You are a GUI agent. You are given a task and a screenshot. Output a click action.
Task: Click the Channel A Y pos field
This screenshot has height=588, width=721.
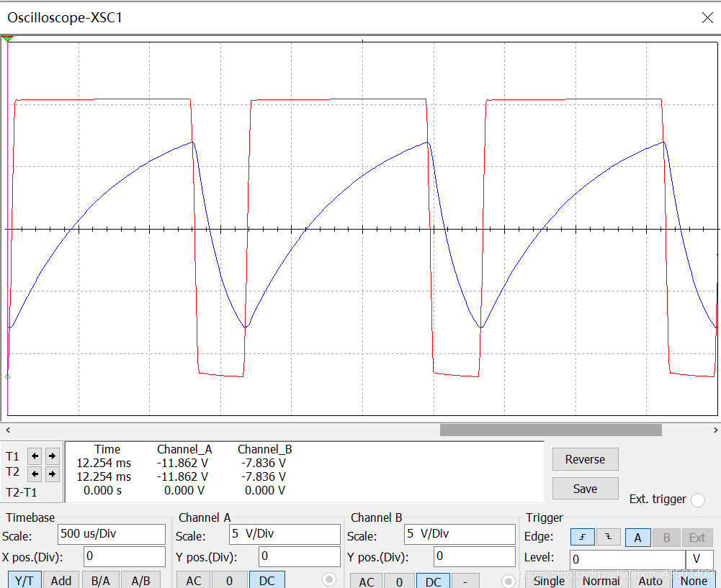pyautogui.click(x=300, y=557)
